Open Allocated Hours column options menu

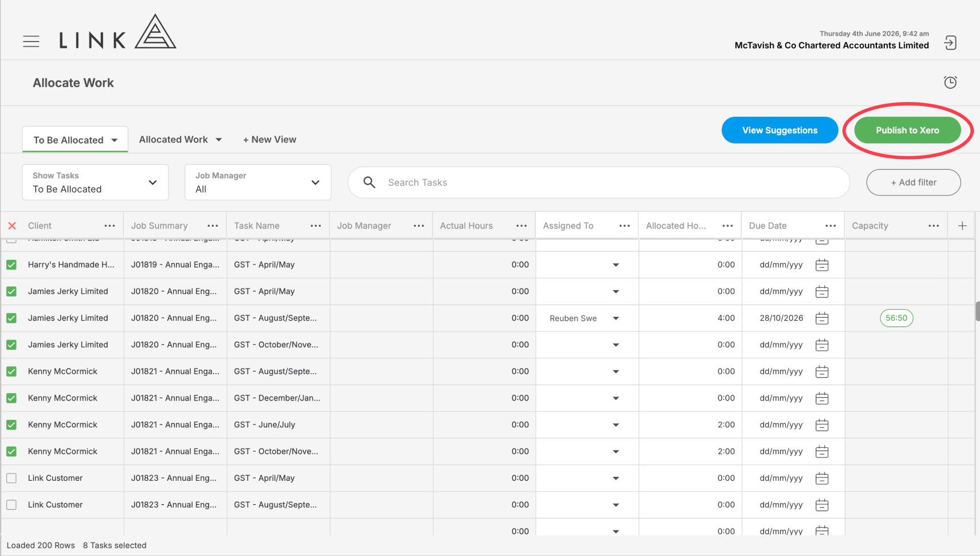click(x=728, y=226)
